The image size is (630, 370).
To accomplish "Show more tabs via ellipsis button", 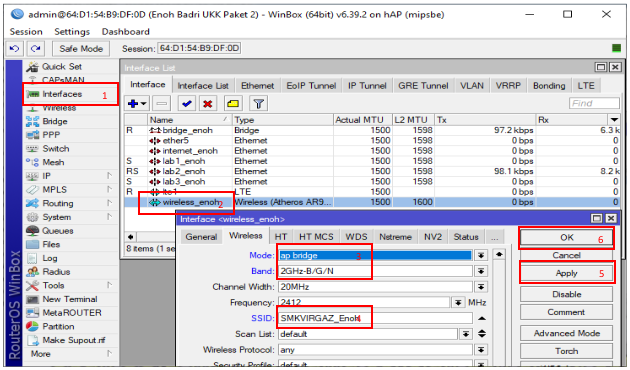I will click(x=494, y=237).
